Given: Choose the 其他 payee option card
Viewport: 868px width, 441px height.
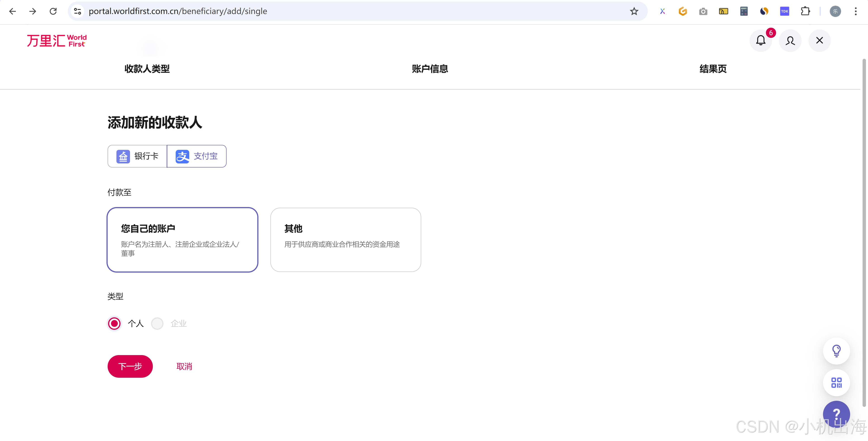Looking at the screenshot, I should click(345, 240).
